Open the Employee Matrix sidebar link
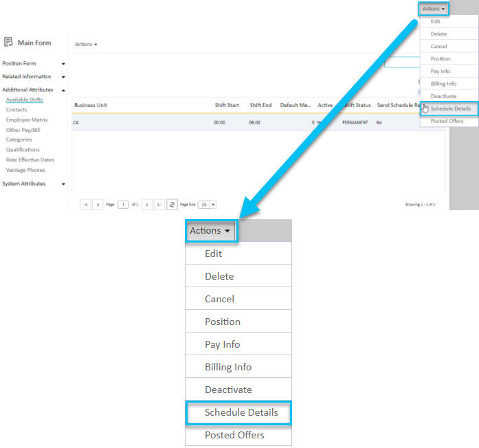This screenshot has width=479, height=448. pyautogui.click(x=27, y=120)
